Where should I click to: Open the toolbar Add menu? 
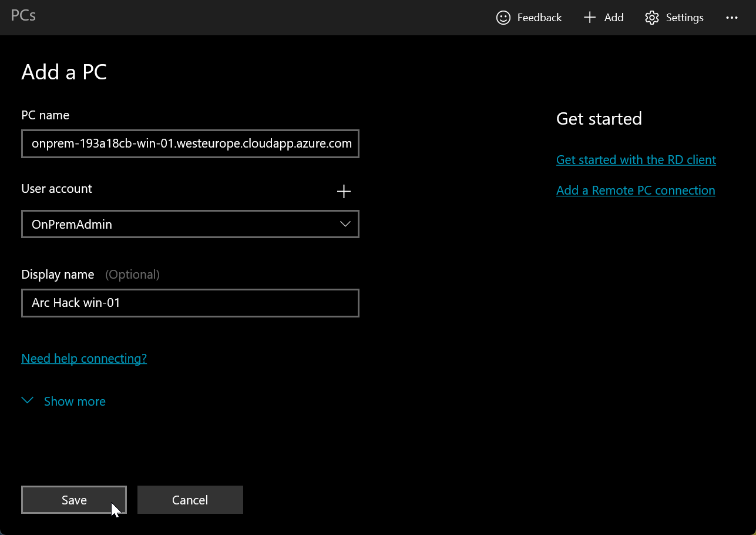[x=603, y=18]
